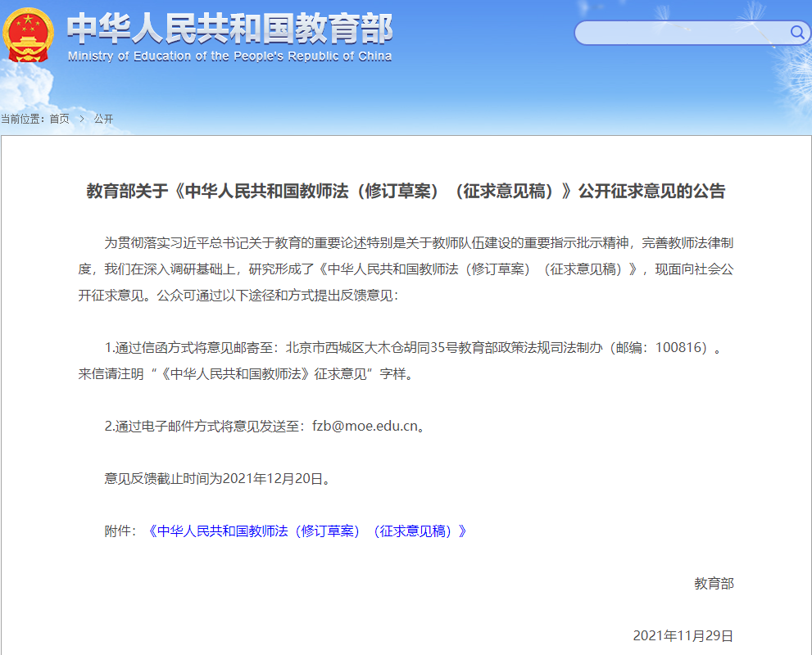Open the 首页 breadcrumb link
The width and height of the screenshot is (812, 655).
point(60,119)
